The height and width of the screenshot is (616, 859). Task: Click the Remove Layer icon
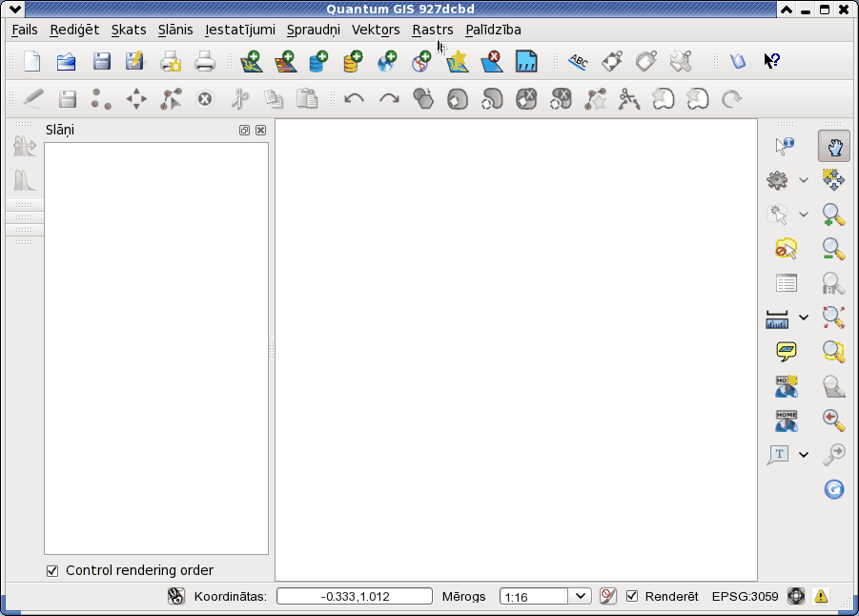pos(491,61)
